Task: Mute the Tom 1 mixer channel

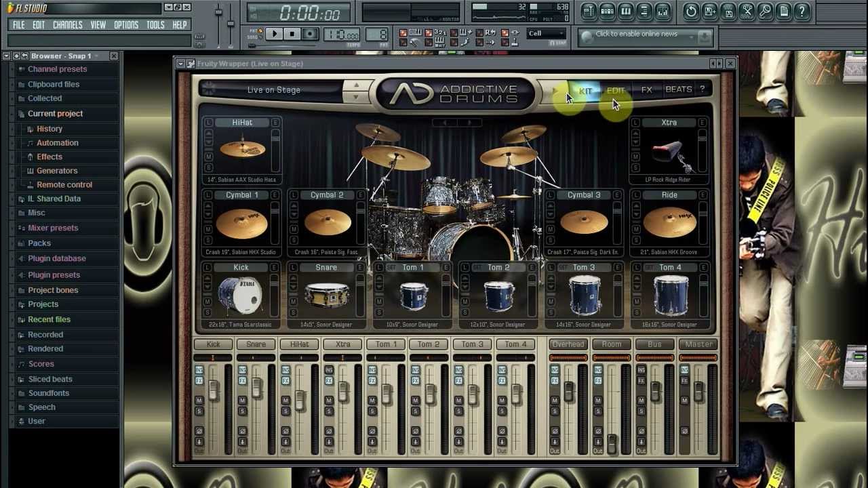Action: pyautogui.click(x=372, y=401)
